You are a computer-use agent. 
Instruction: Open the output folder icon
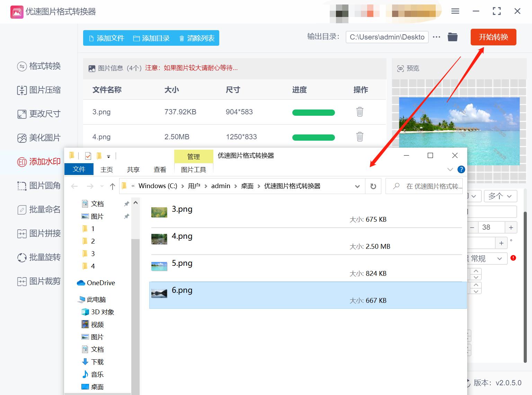(452, 37)
